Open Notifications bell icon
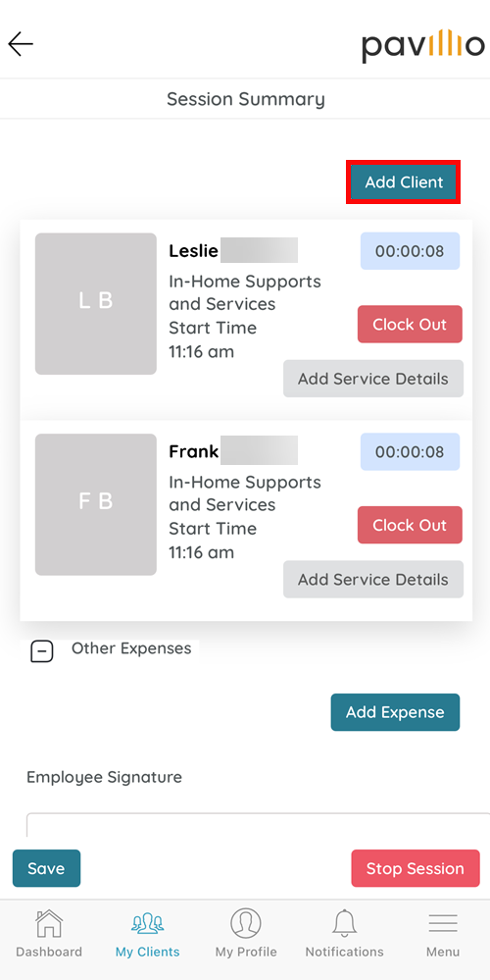 point(344,923)
